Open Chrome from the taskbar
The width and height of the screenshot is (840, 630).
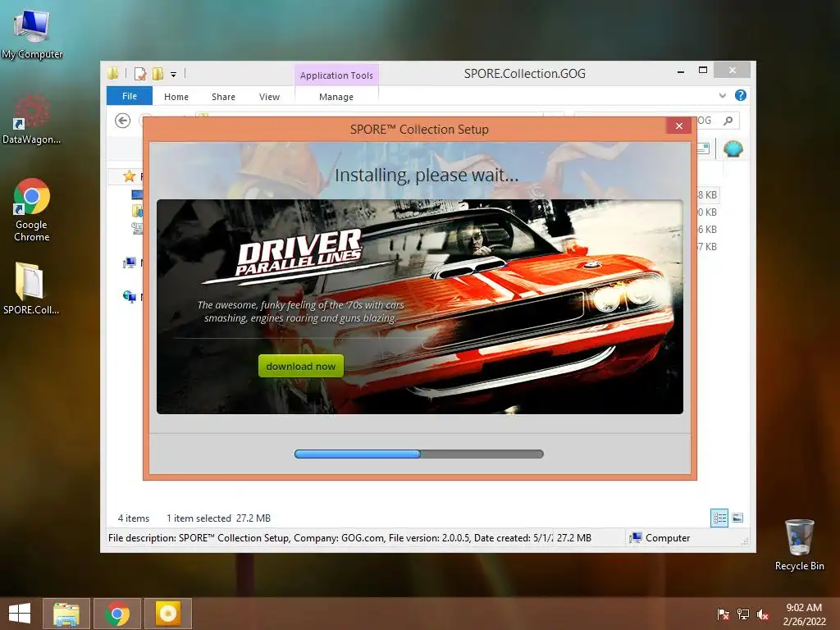click(117, 614)
